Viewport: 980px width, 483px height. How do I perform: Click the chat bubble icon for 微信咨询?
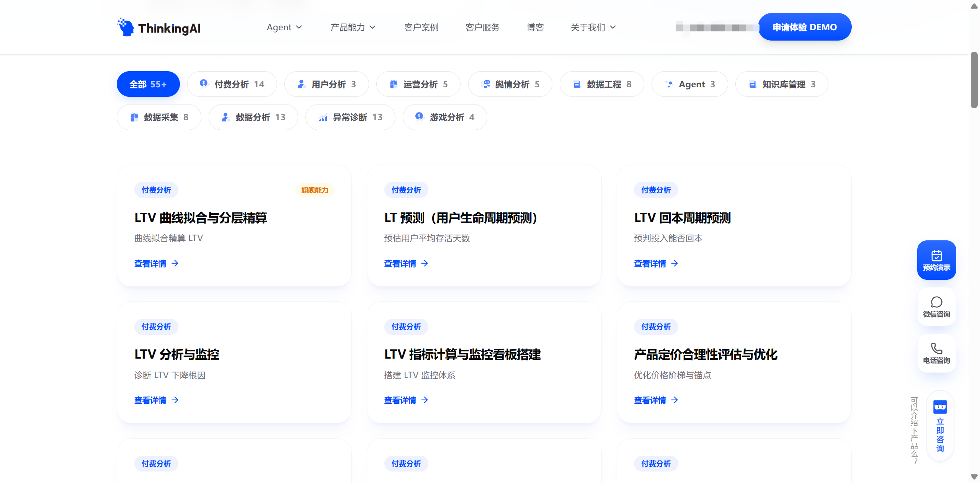tap(936, 302)
